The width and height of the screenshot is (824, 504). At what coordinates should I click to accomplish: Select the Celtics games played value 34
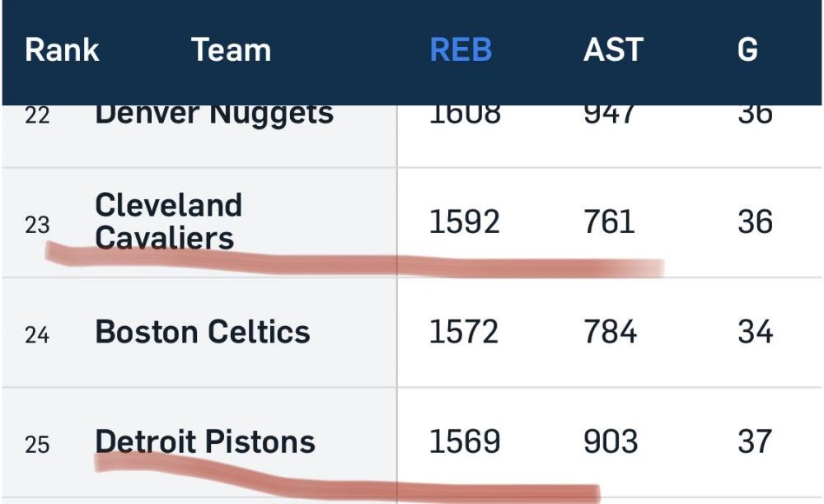[x=755, y=333]
